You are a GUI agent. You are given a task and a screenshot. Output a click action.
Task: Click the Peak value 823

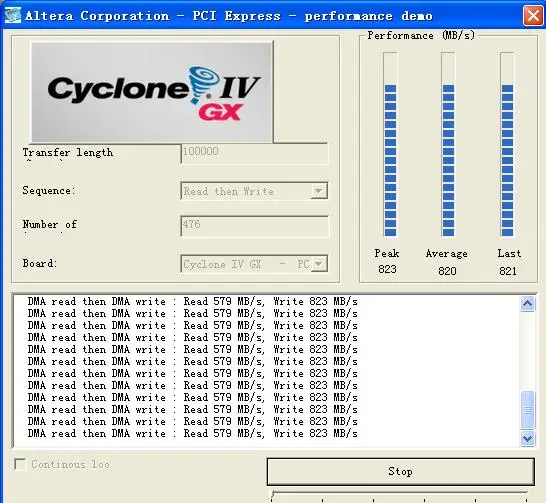pos(387,269)
